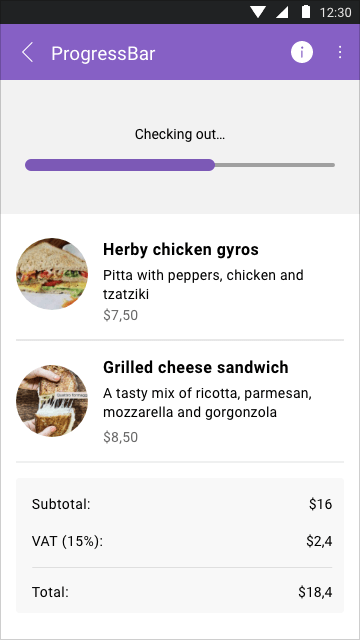
Task: Click the $8,50 sandwich price
Action: 120,437
